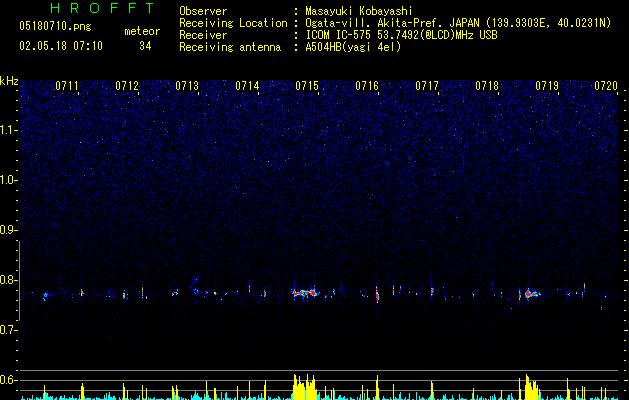This screenshot has height=400, width=629.
Task: Click the 0715 time marker
Action: coord(307,86)
